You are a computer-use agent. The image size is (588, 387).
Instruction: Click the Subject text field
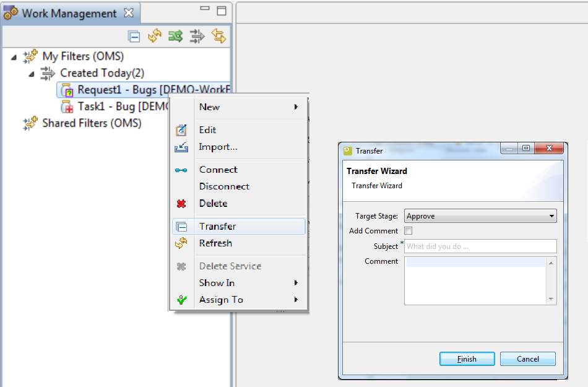point(480,246)
